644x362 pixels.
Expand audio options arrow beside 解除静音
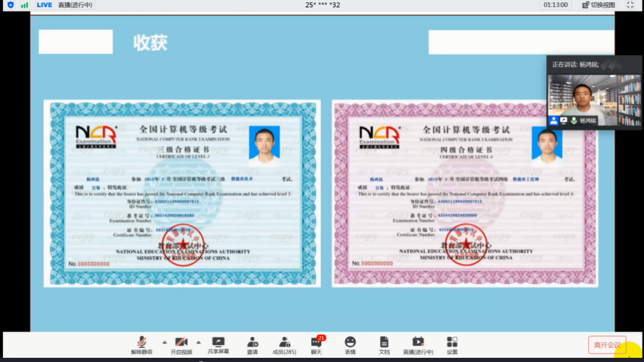(164, 342)
